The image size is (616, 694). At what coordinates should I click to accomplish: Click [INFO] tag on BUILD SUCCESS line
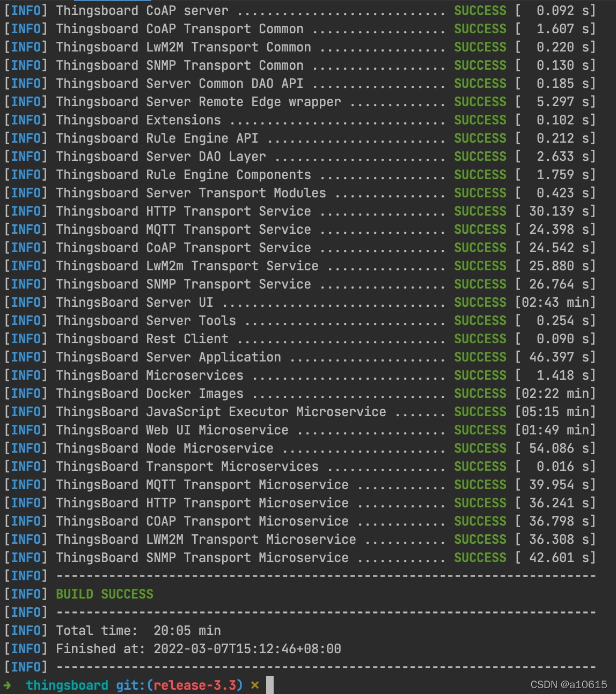(x=26, y=594)
